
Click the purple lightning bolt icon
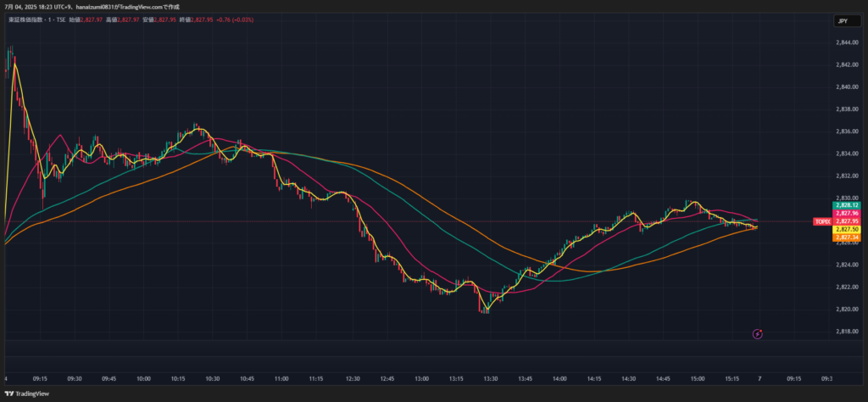757,334
